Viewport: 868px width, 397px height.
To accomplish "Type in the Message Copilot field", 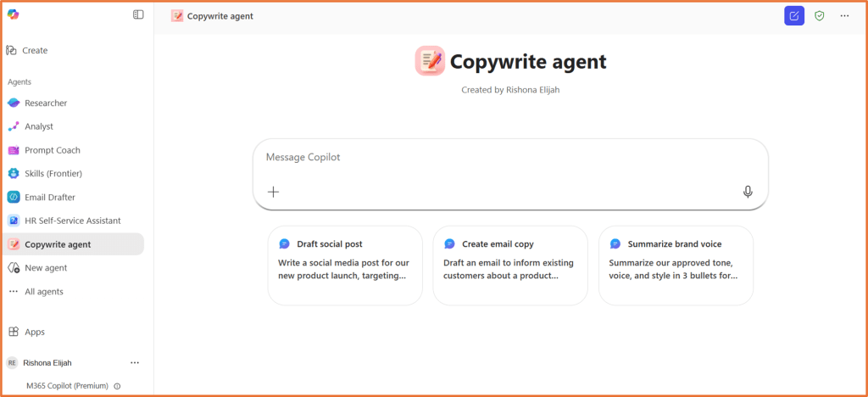I will [x=509, y=158].
